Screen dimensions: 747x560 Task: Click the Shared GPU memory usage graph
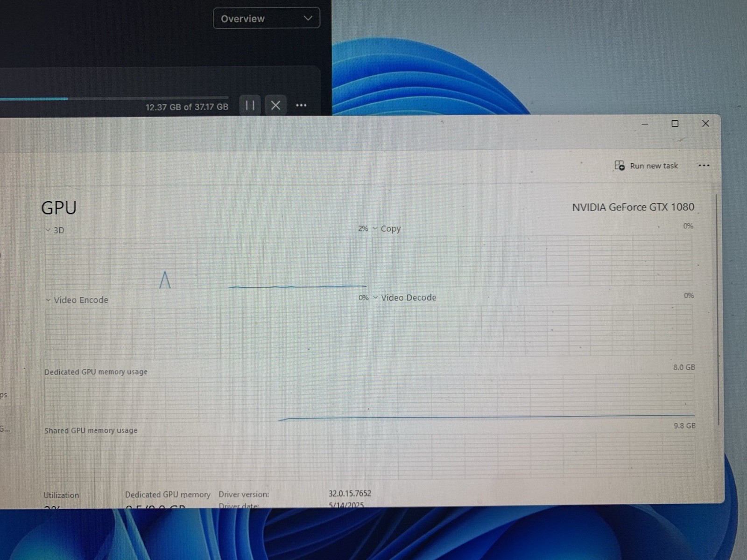369,457
